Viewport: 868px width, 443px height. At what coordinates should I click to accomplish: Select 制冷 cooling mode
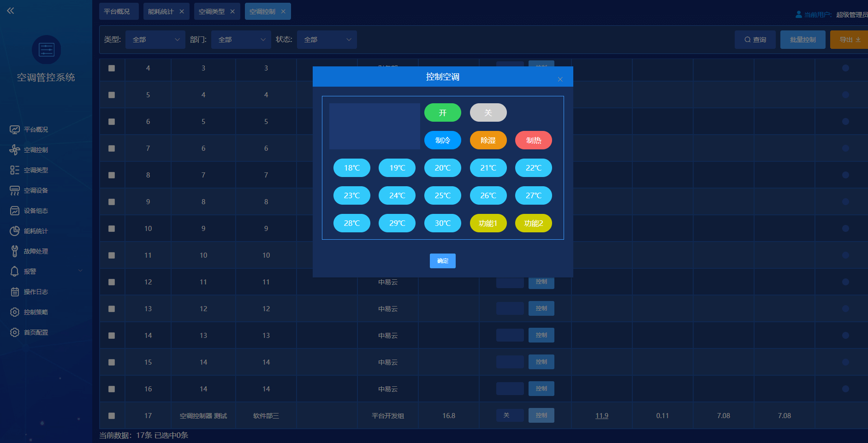click(x=443, y=140)
